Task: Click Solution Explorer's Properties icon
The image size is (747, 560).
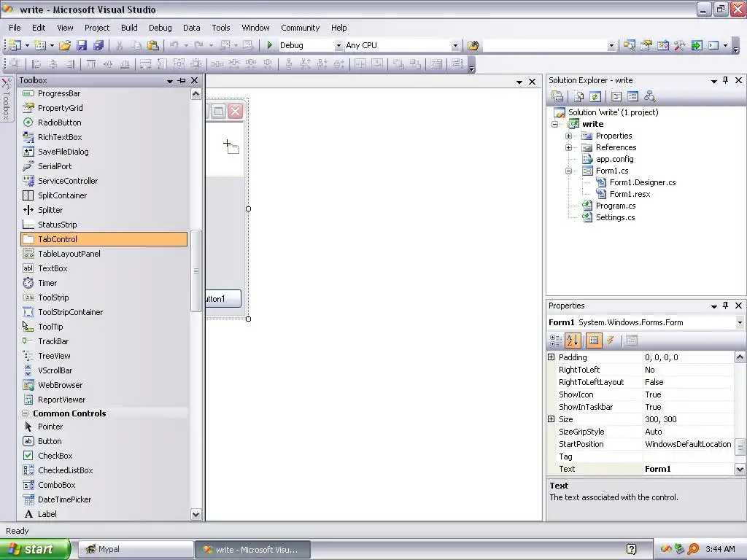Action: click(x=557, y=97)
